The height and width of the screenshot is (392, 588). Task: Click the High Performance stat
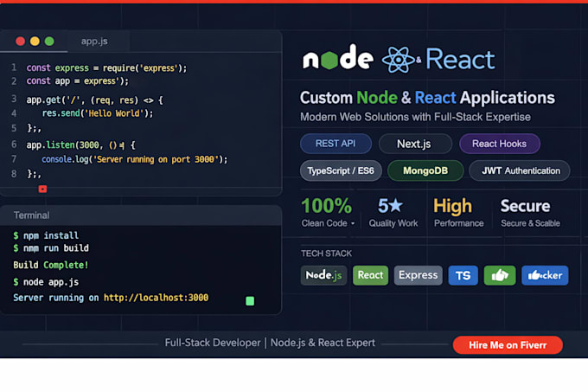[458, 213]
